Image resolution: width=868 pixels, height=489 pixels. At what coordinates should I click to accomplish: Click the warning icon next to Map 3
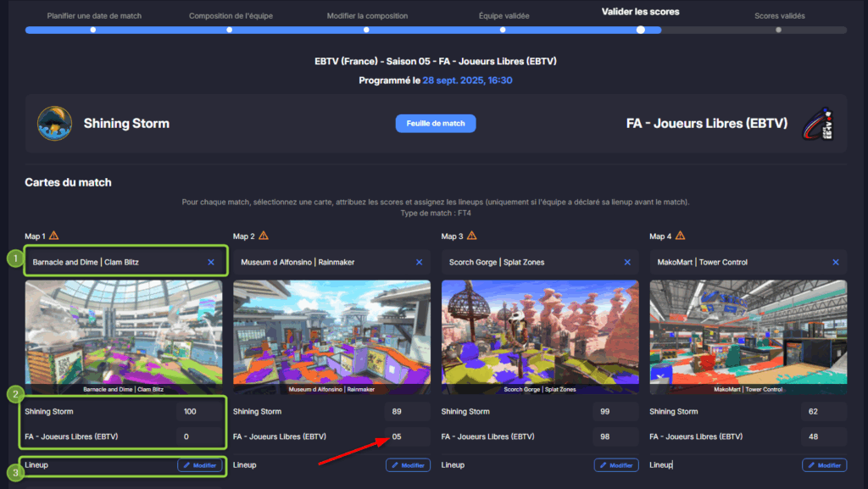[470, 236]
